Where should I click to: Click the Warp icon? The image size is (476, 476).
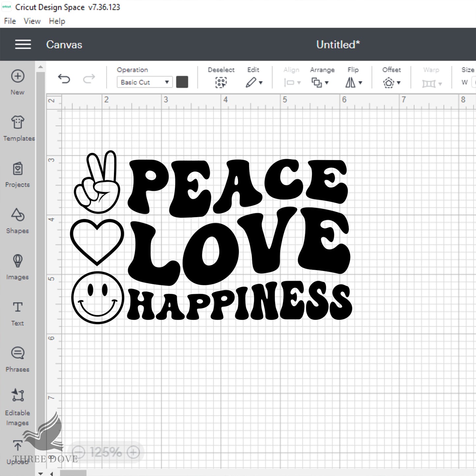point(429,84)
